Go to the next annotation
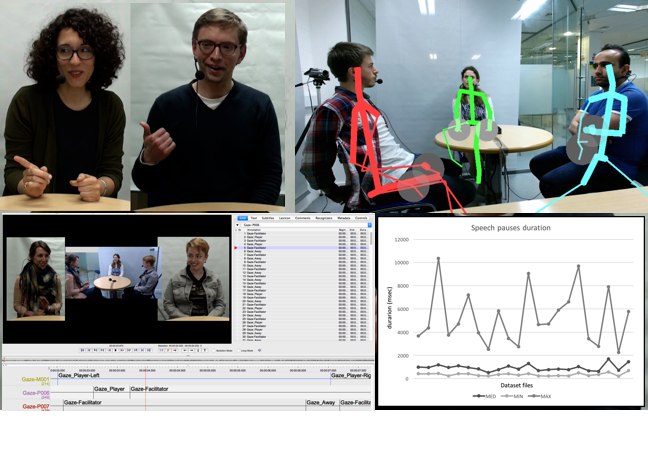The height and width of the screenshot is (473, 648). click(x=191, y=350)
